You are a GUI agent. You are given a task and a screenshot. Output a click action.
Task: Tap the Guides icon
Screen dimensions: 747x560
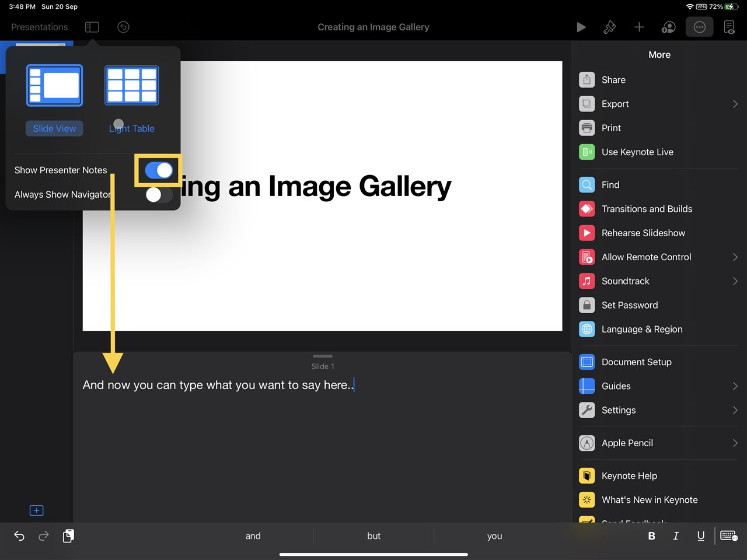coord(587,386)
